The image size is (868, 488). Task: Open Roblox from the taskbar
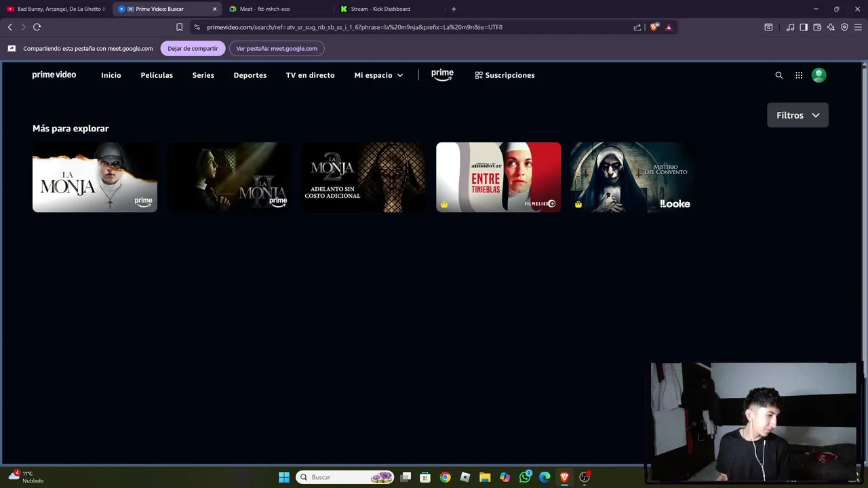(465, 477)
